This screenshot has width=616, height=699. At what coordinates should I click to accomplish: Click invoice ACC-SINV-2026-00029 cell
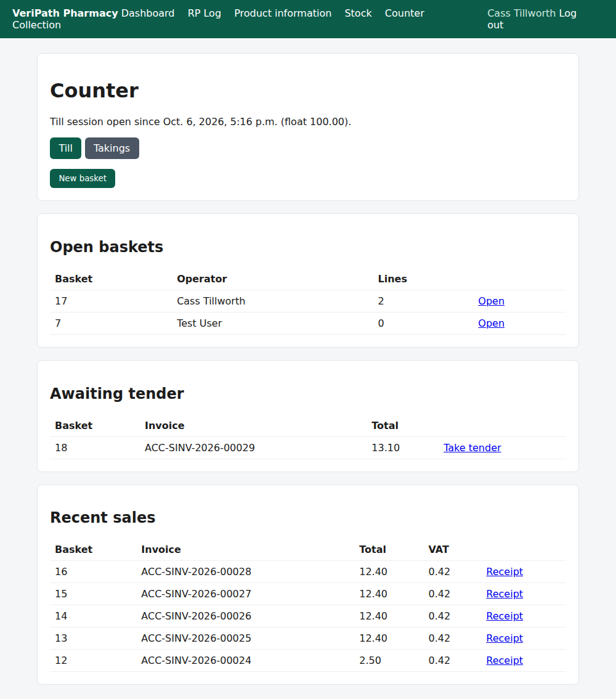[x=200, y=448]
